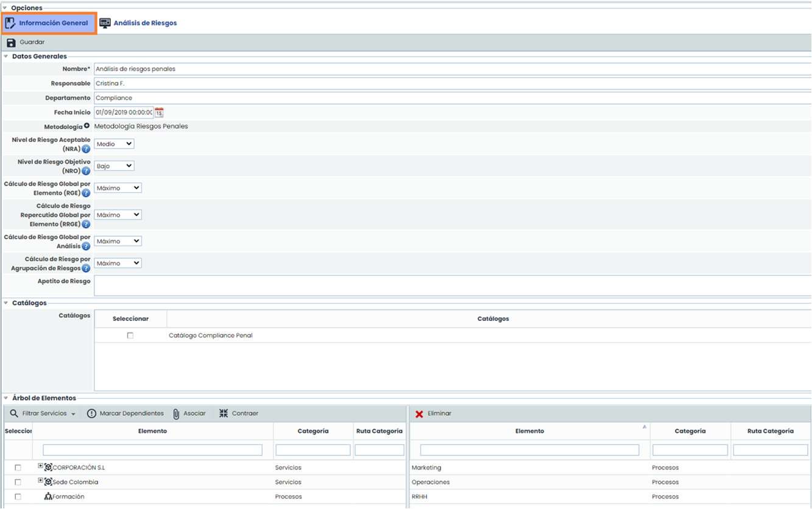
Task: Click the plus icon next to Metodología
Action: (86, 126)
